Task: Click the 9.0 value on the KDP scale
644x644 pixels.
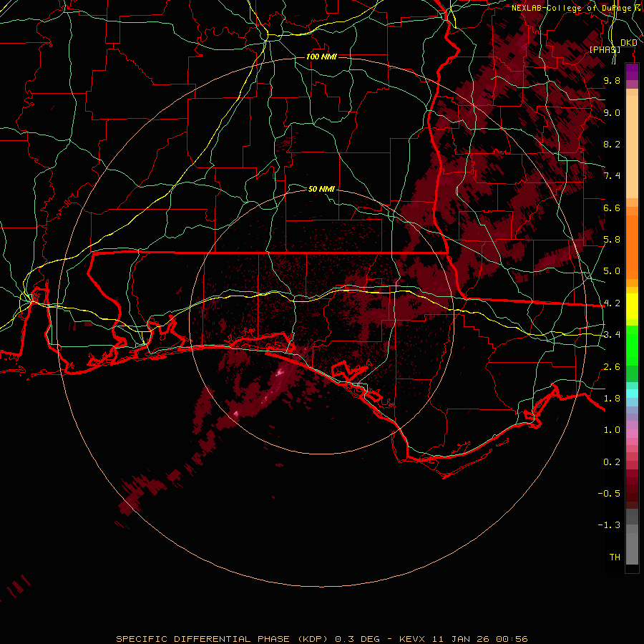Action: click(612, 112)
